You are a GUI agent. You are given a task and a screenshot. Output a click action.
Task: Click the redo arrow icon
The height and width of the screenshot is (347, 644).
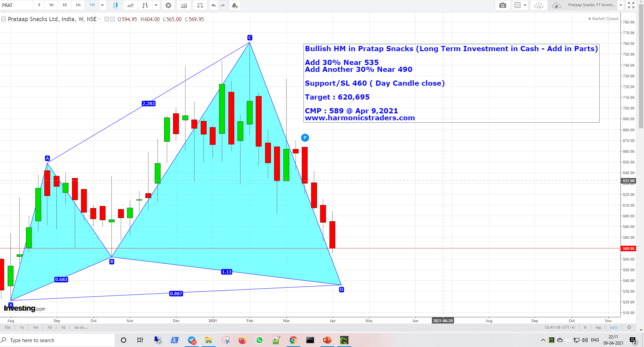(223, 5)
